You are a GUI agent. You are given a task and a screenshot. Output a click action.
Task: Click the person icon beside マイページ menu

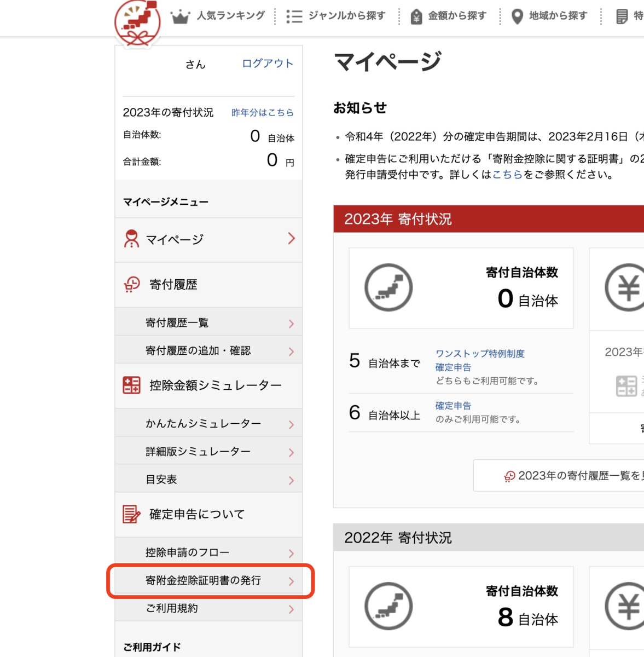(131, 239)
